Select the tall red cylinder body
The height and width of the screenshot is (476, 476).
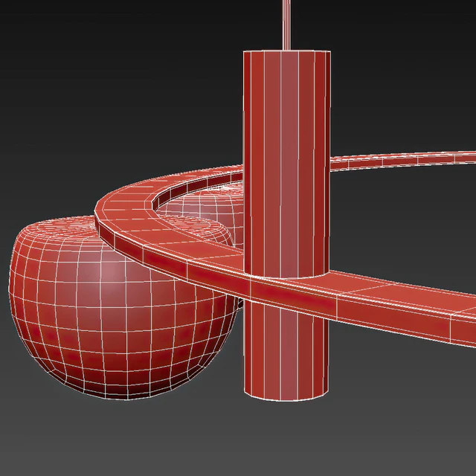[x=286, y=149]
